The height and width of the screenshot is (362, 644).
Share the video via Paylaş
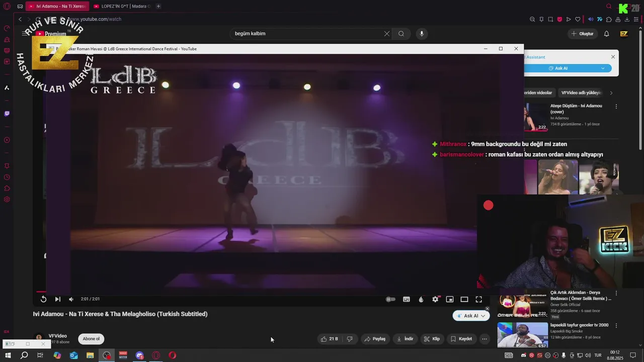coord(375,339)
